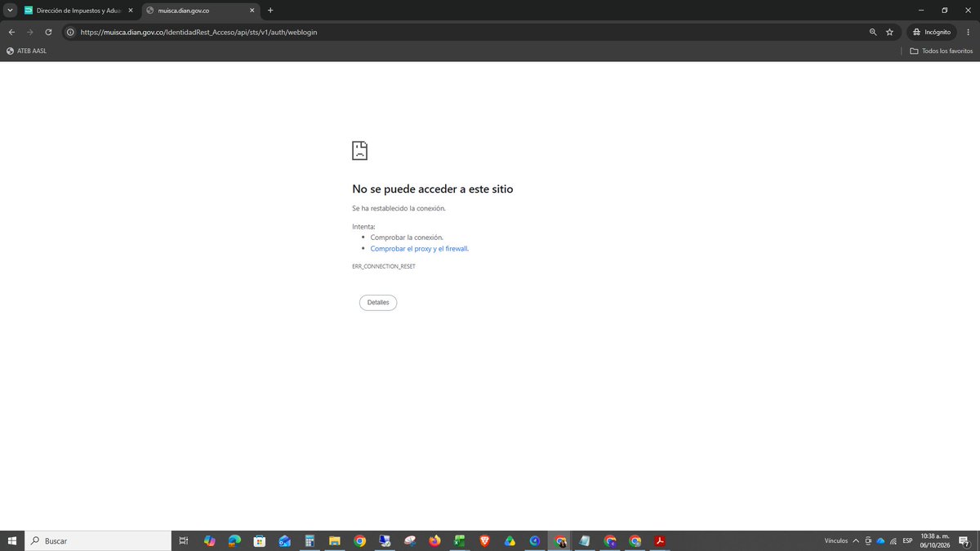The width and height of the screenshot is (980, 551).
Task: Close the Dirección de Impuestos tab
Action: pyautogui.click(x=130, y=10)
